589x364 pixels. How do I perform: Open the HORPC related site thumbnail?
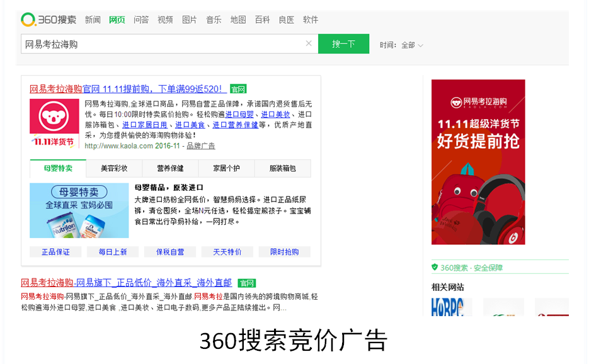coord(452,307)
